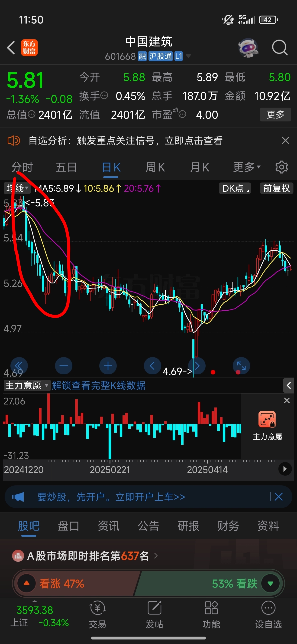297x644 pixels.
Task: Open the robot assistant avatar
Action: pos(248,47)
